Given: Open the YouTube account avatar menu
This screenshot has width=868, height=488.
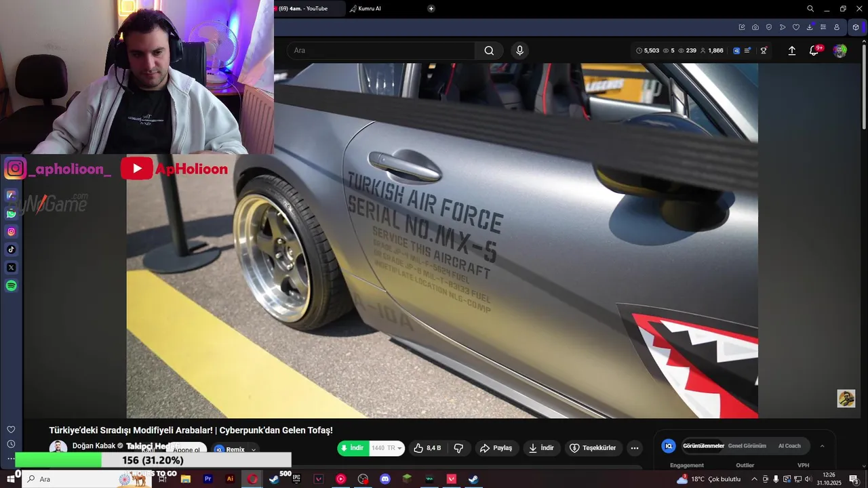Looking at the screenshot, I should 840,51.
